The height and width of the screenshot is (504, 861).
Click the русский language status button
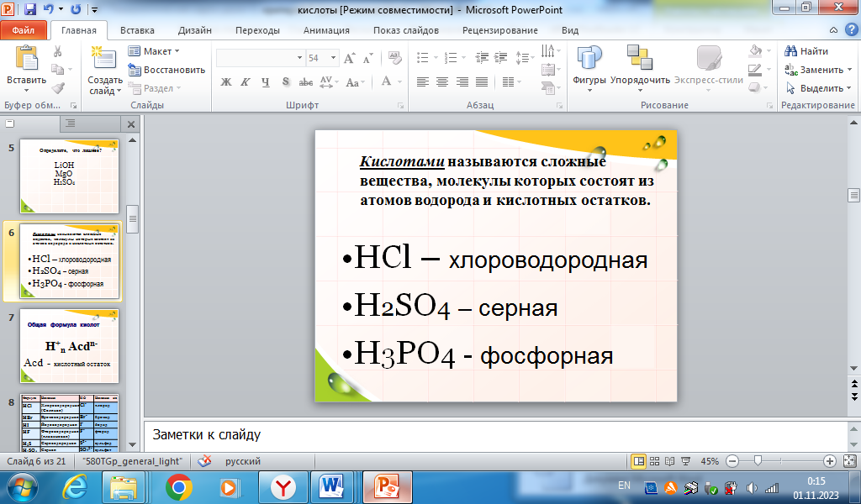click(x=243, y=461)
